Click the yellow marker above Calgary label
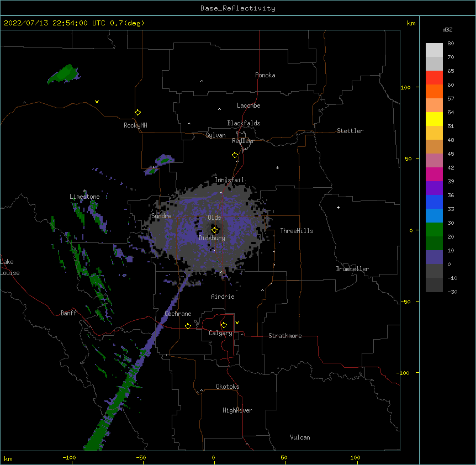 pyautogui.click(x=224, y=325)
